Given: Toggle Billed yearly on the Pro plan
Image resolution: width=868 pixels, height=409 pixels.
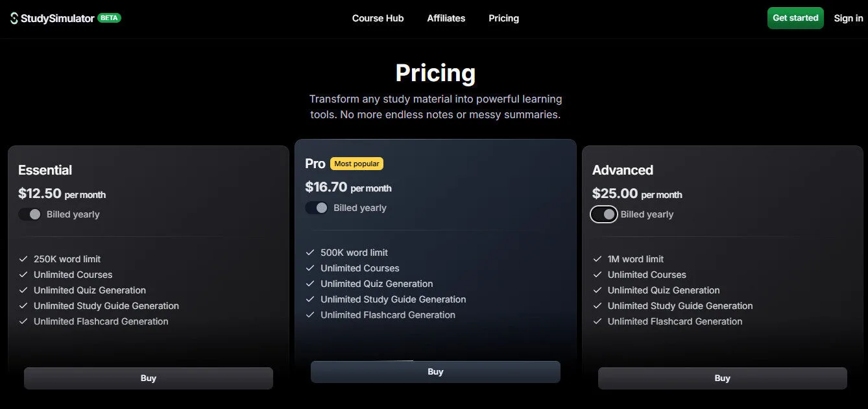Looking at the screenshot, I should pyautogui.click(x=317, y=208).
